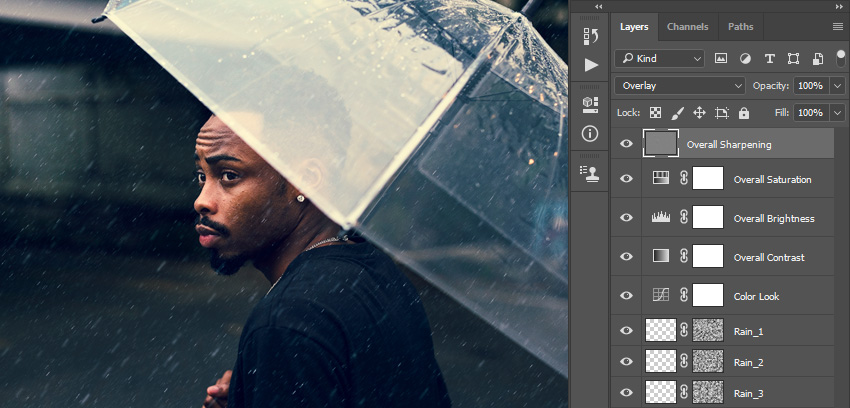Hide the Rain_2 layer
The width and height of the screenshot is (850, 408).
tap(626, 361)
